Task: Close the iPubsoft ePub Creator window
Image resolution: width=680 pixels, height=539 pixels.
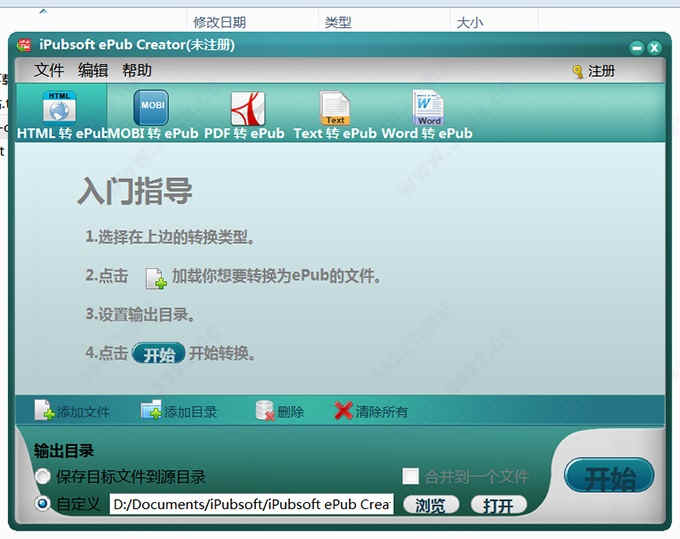Action: [x=654, y=47]
